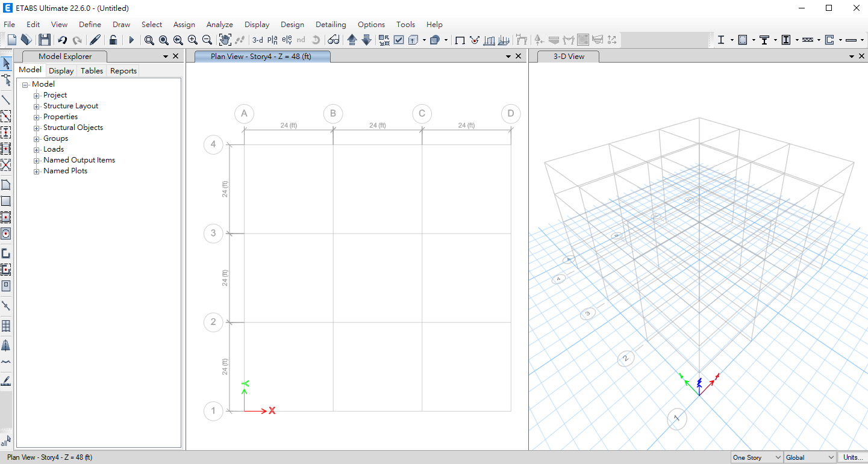Select Named Plots tree item
The height and width of the screenshot is (464, 868).
pos(65,171)
